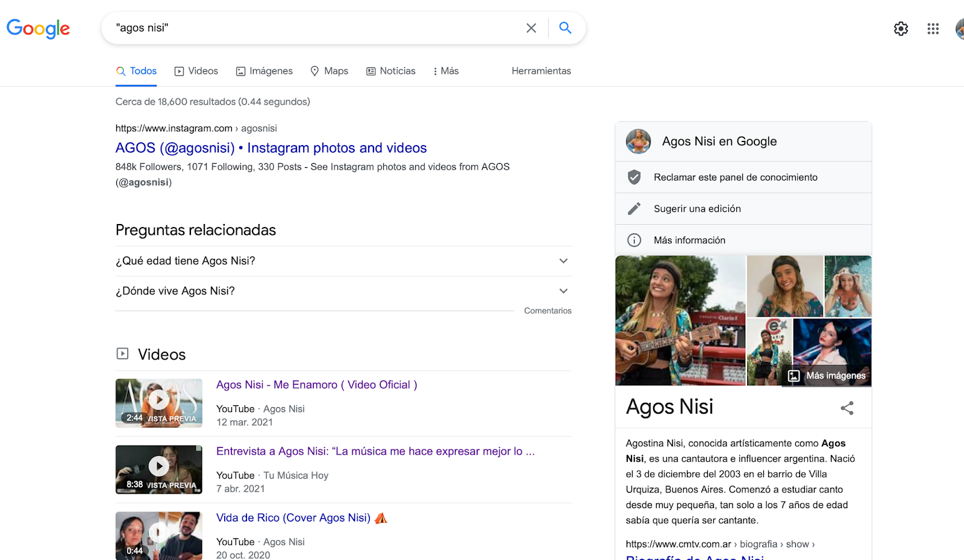Open the beach photo in knowledge panel

848,287
